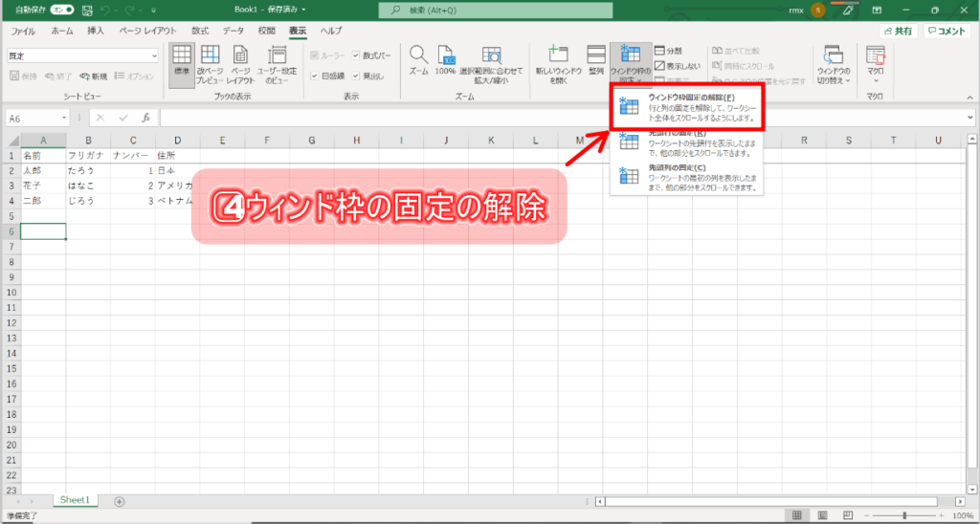Toggle the 数式バー formula bar checkbox

tap(370, 55)
